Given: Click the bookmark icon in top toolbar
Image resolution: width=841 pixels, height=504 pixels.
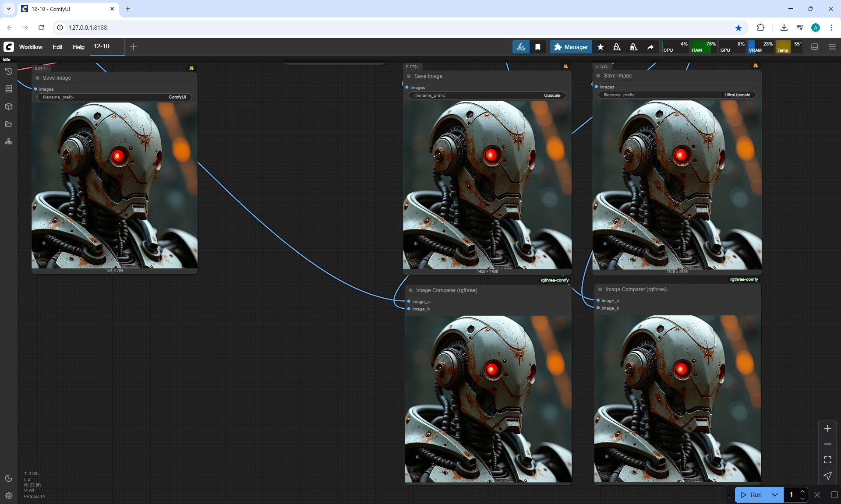Looking at the screenshot, I should pos(538,47).
